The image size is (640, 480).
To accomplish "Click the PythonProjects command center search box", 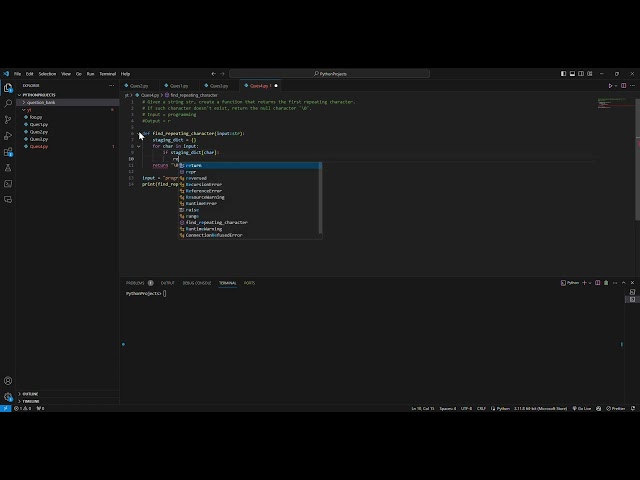I will pos(329,74).
